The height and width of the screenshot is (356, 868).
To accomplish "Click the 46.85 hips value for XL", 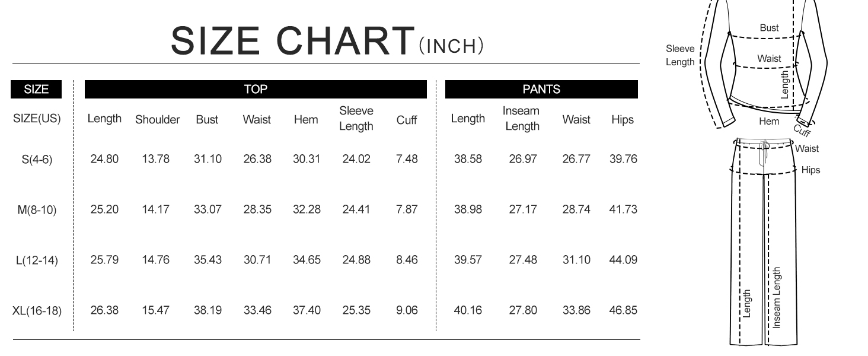I will (x=623, y=310).
